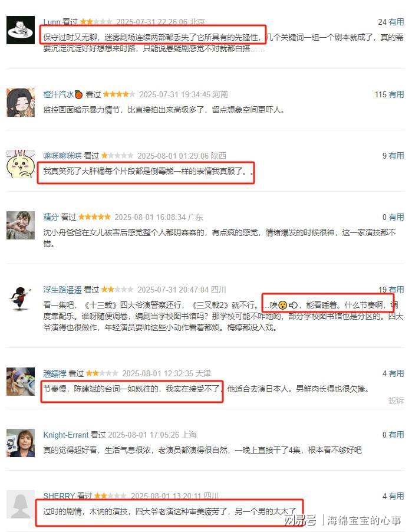Click 投诉 to report the Tianjin review
412x532 pixels.
(396, 400)
